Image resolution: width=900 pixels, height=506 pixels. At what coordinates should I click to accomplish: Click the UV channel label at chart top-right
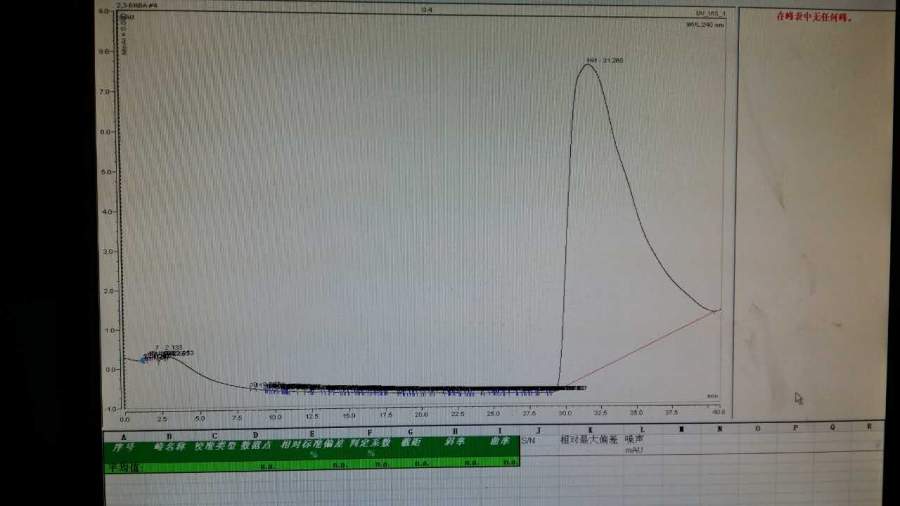point(711,13)
